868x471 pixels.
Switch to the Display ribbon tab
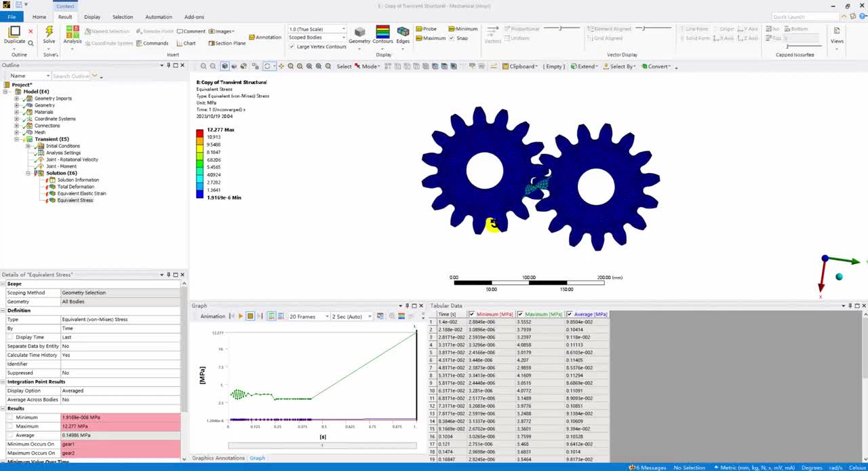[x=92, y=17]
